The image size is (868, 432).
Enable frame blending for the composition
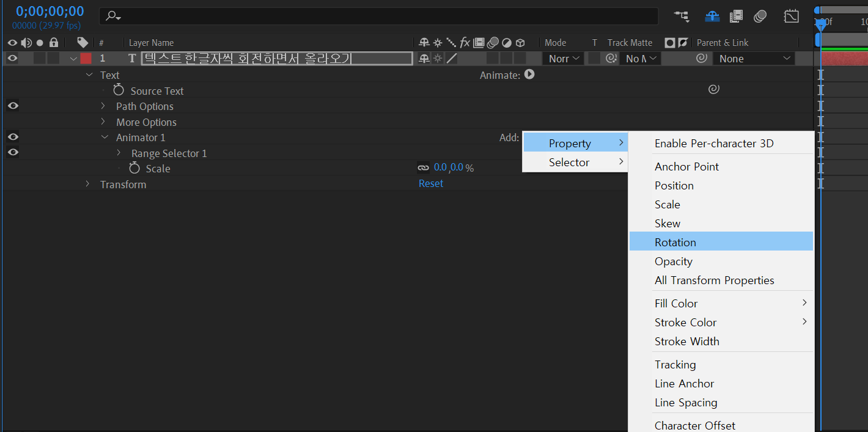coord(736,16)
